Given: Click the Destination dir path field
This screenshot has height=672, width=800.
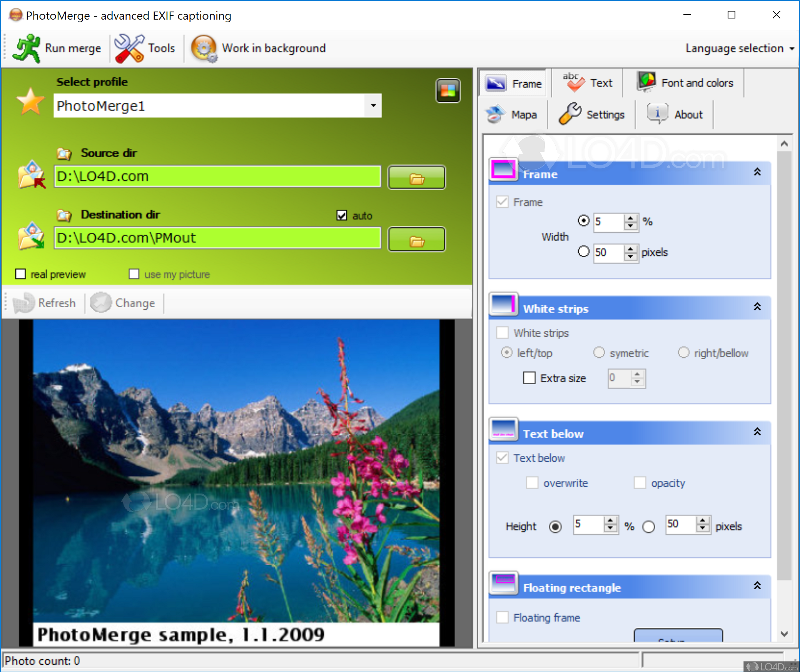Looking at the screenshot, I should point(217,238).
